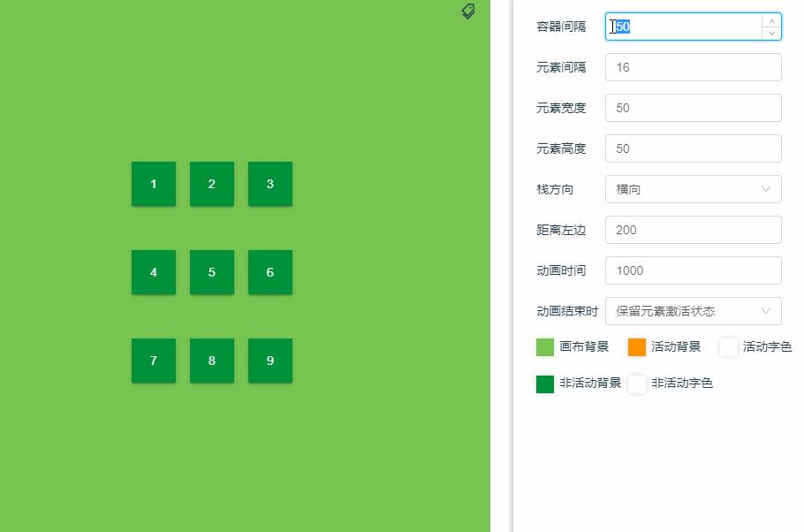Click the 容器间隔 label
This screenshot has width=804, height=532.
pyautogui.click(x=561, y=27)
